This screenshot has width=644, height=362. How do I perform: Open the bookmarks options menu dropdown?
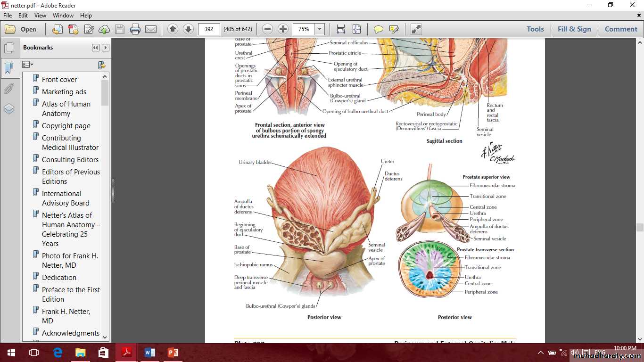(28, 65)
